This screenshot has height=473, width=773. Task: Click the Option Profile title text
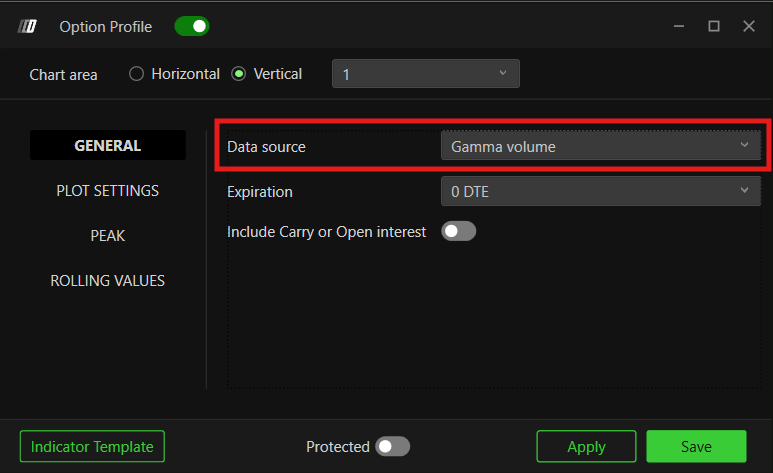[x=105, y=27]
